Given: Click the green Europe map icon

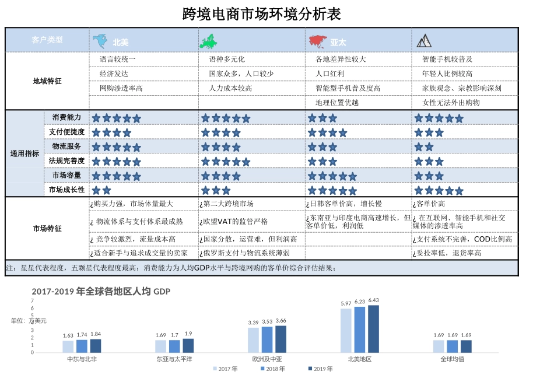Looking at the screenshot, I should pos(208,41).
